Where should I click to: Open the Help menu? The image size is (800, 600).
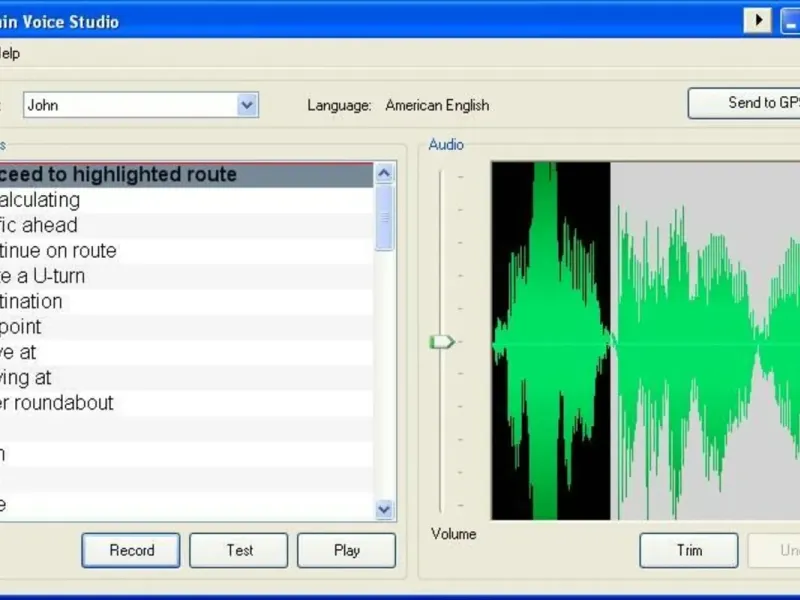coord(9,53)
